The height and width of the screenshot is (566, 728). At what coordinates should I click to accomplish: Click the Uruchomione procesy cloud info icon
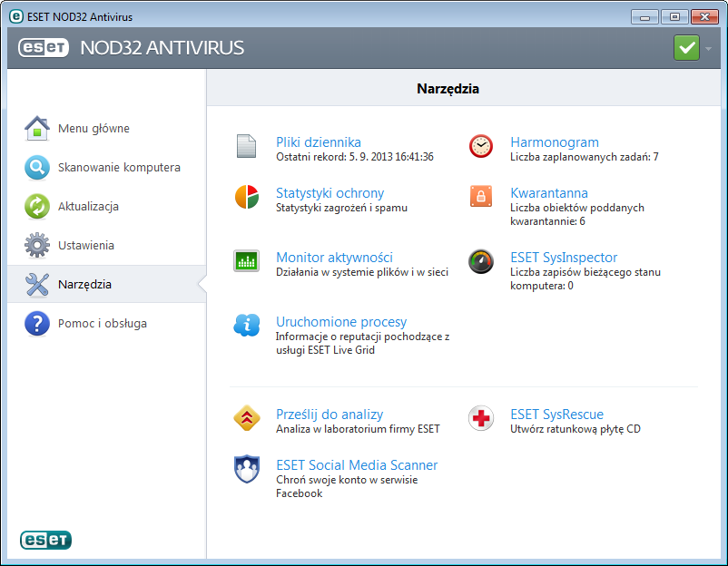click(247, 325)
